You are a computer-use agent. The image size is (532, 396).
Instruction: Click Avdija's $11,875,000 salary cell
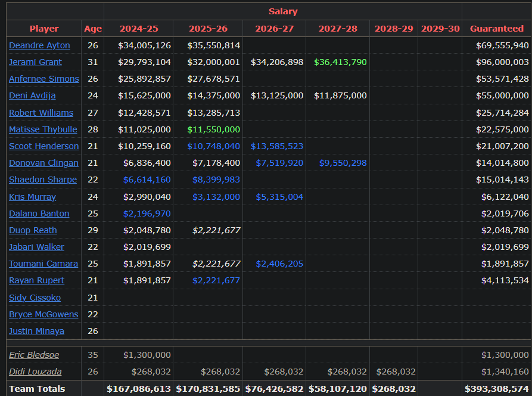point(340,95)
